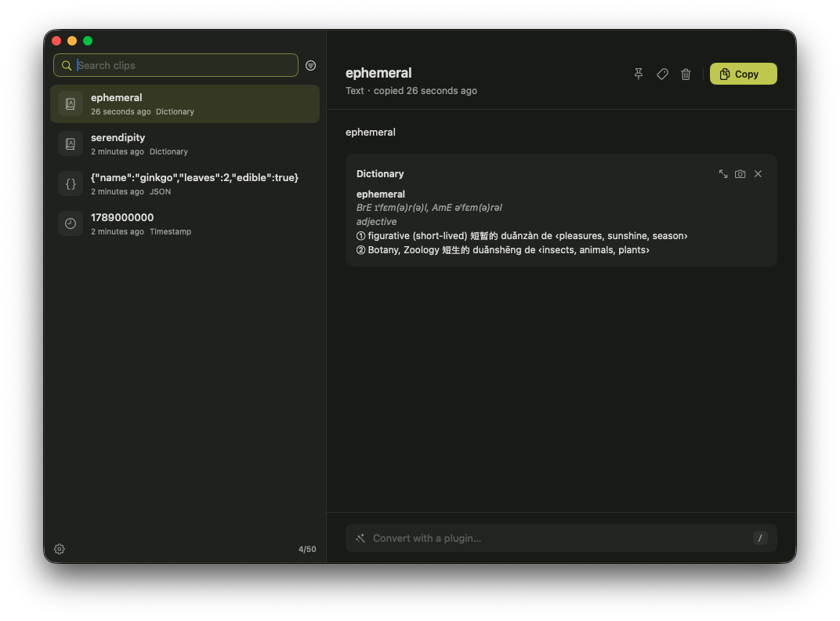The height and width of the screenshot is (621, 840).
Task: Close the Dictionary plugin card
Action: click(x=758, y=174)
